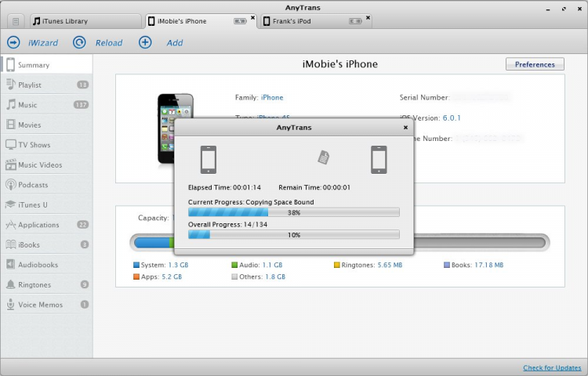Screen dimensions: 588x376
Task: Open Audiobooks in the sidebar
Action: click(x=46, y=265)
